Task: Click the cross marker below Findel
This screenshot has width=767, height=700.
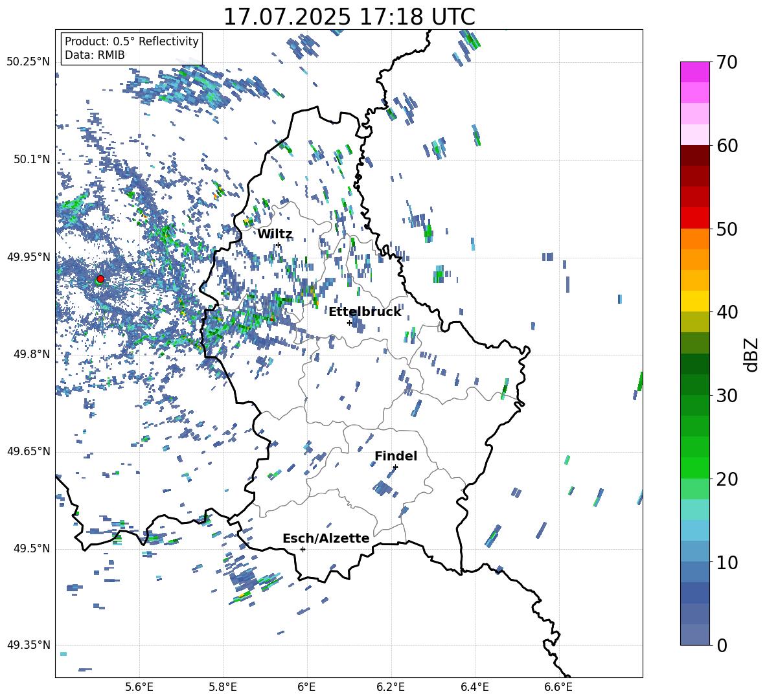Action: [395, 468]
